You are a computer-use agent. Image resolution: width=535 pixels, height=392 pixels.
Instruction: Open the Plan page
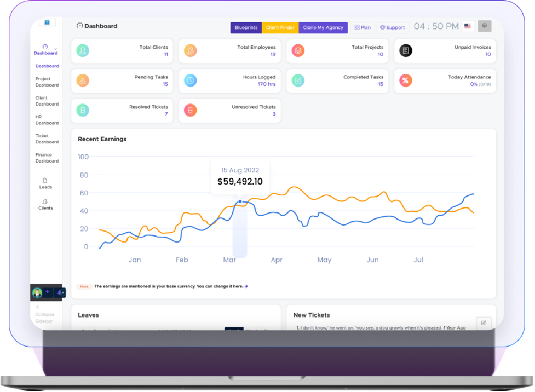(363, 27)
